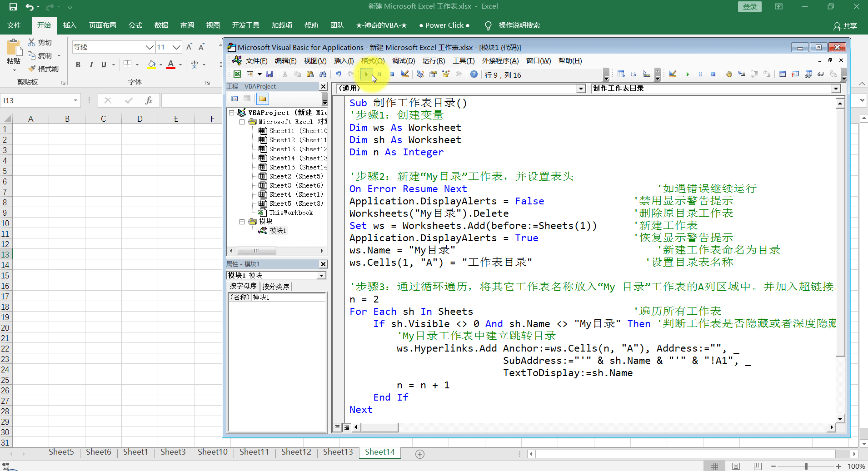This screenshot has width=868, height=471.
Task: Click the Excel font color A swatch
Action: 171,64
